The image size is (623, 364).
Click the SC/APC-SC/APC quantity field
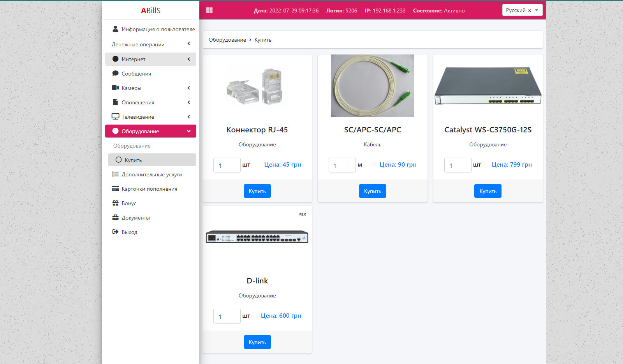point(342,165)
